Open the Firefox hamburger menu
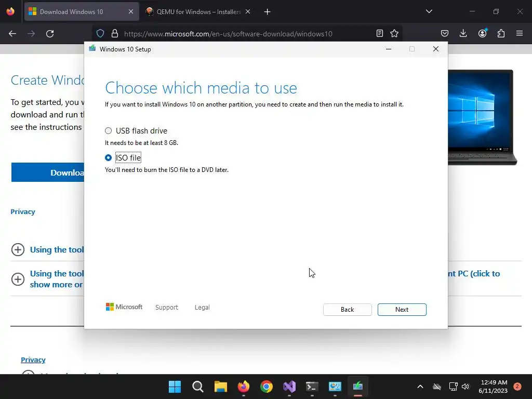This screenshot has width=532, height=399. [x=520, y=33]
